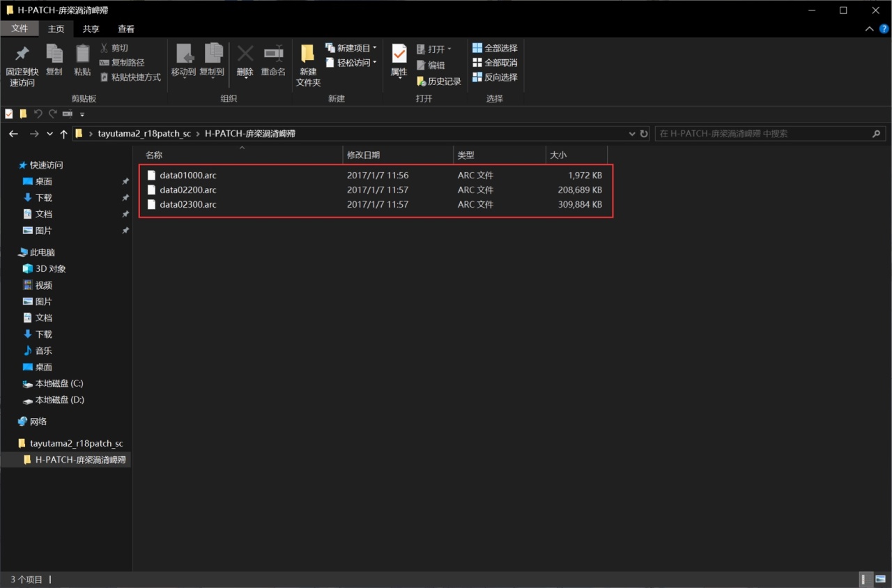Open the File tab
Screen dimensions: 892x588
[20, 29]
